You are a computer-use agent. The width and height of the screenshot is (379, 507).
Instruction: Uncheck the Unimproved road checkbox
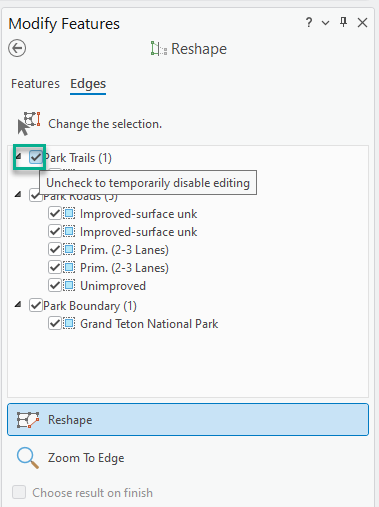[x=55, y=286]
